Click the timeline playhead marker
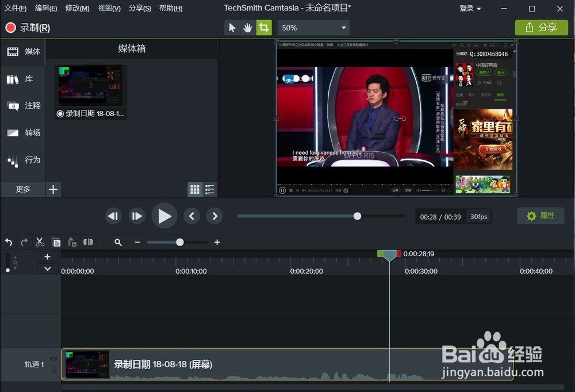Image resolution: width=575 pixels, height=392 pixels. coord(389,256)
